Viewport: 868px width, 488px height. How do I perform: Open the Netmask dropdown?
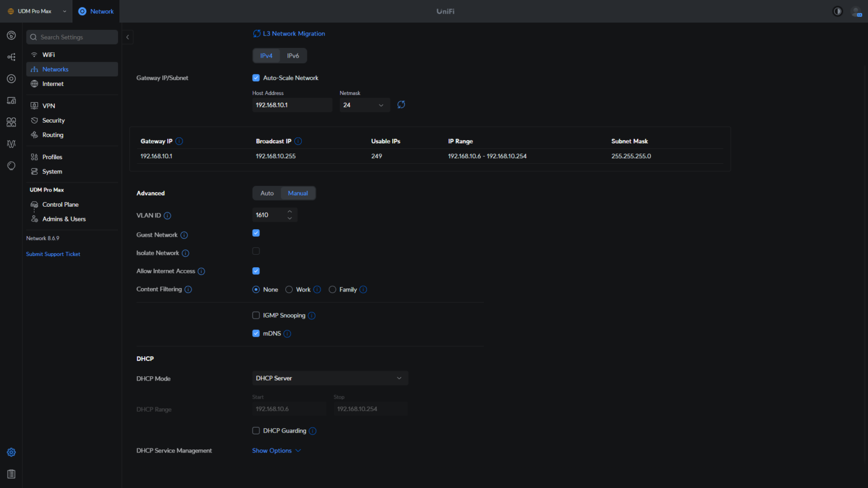[x=364, y=104]
